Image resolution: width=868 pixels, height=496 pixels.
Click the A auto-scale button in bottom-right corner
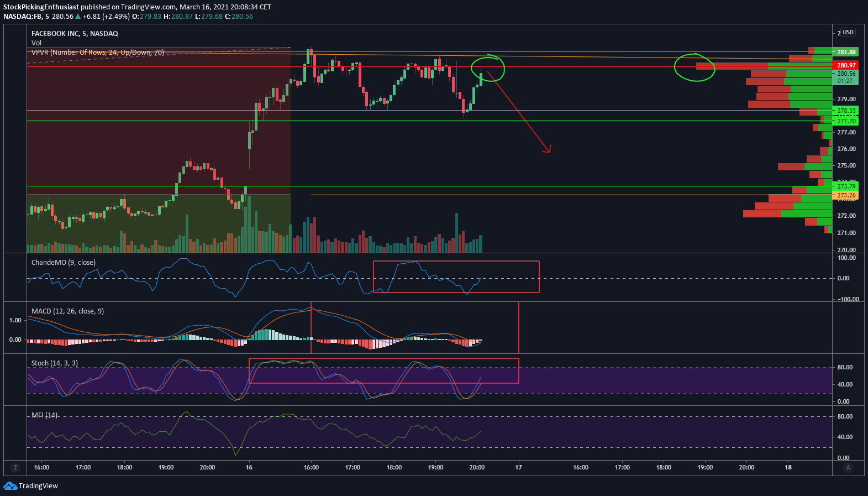pos(848,467)
